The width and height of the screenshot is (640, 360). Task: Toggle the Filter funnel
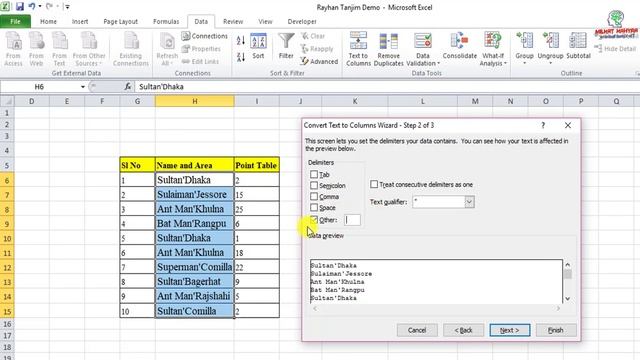[x=286, y=46]
